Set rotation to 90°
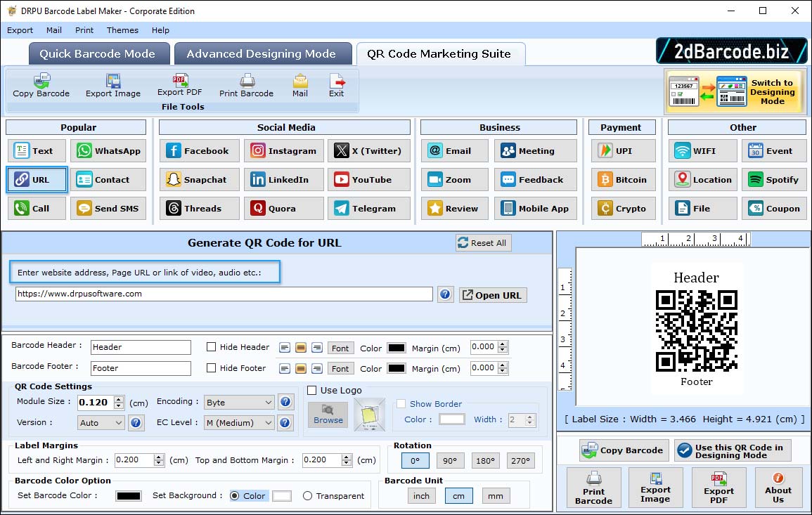This screenshot has height=515, width=812. tap(449, 461)
